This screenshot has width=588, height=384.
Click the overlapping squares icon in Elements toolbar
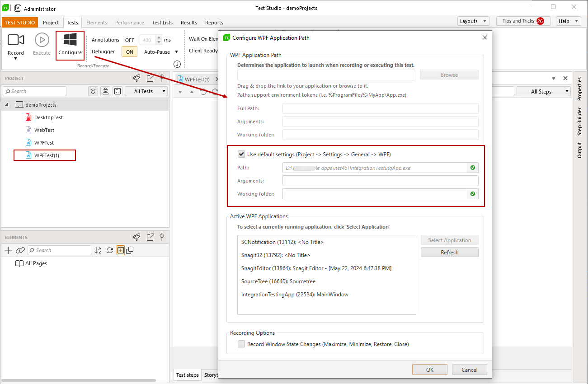point(130,250)
